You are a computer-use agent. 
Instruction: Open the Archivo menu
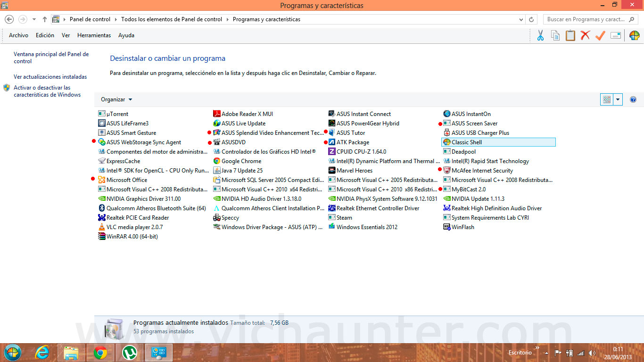click(x=18, y=35)
